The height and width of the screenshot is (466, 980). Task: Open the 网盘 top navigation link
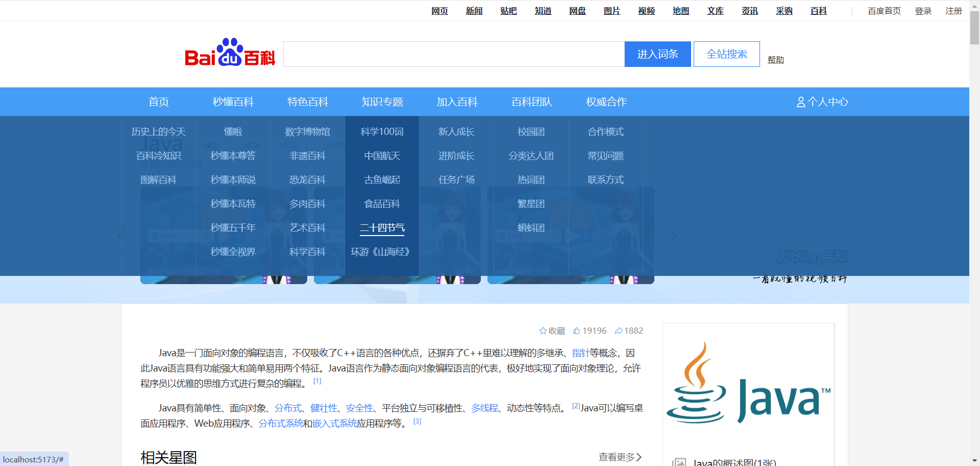tap(577, 11)
